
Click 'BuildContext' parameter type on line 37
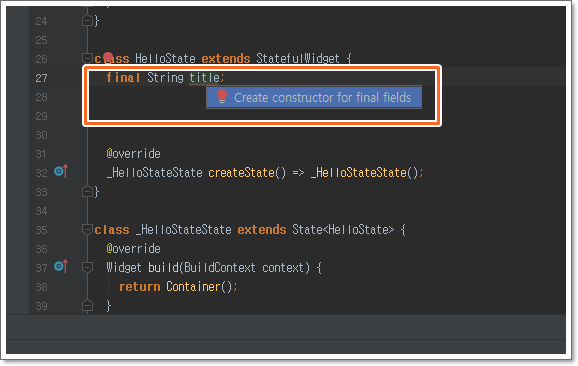(x=219, y=267)
